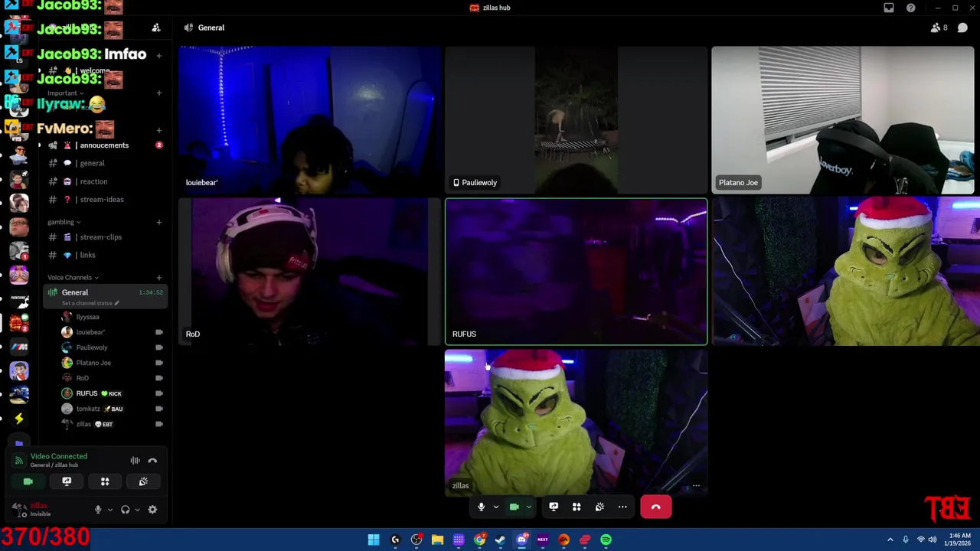Open options dots on zillas tile
Viewport: 980px width, 551px height.
coord(696,486)
